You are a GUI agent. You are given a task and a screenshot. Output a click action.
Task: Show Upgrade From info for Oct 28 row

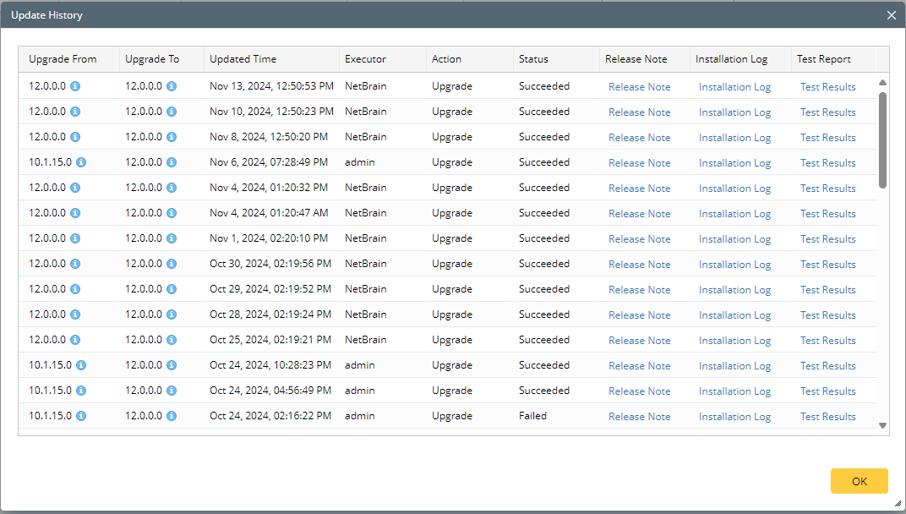point(76,315)
